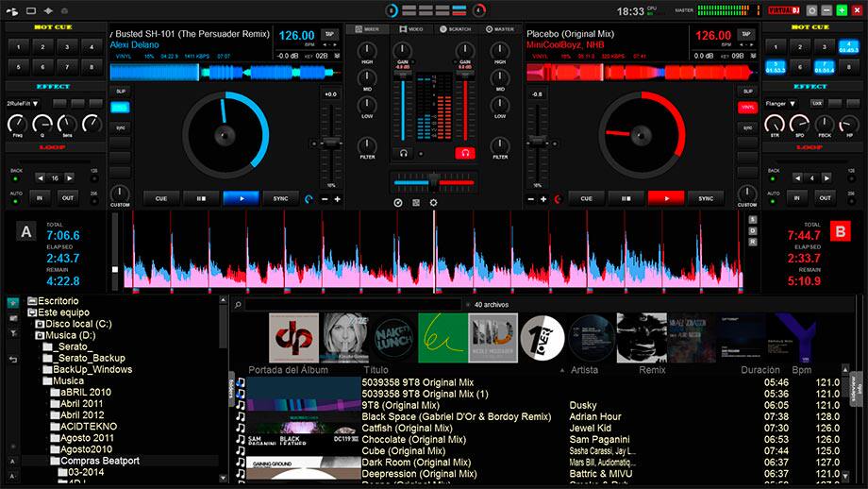Screen dimensions: 868x489
Task: Click deck A blue play button
Action: point(241,198)
